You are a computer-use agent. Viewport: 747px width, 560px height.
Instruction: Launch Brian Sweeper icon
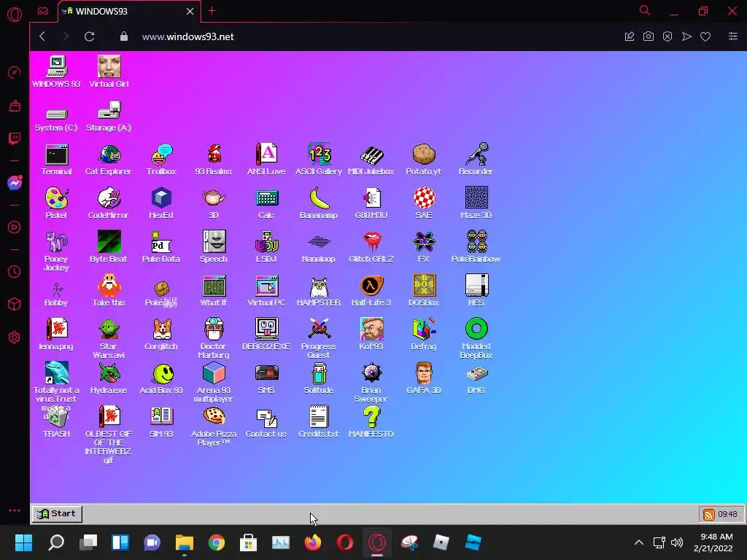coord(371,382)
